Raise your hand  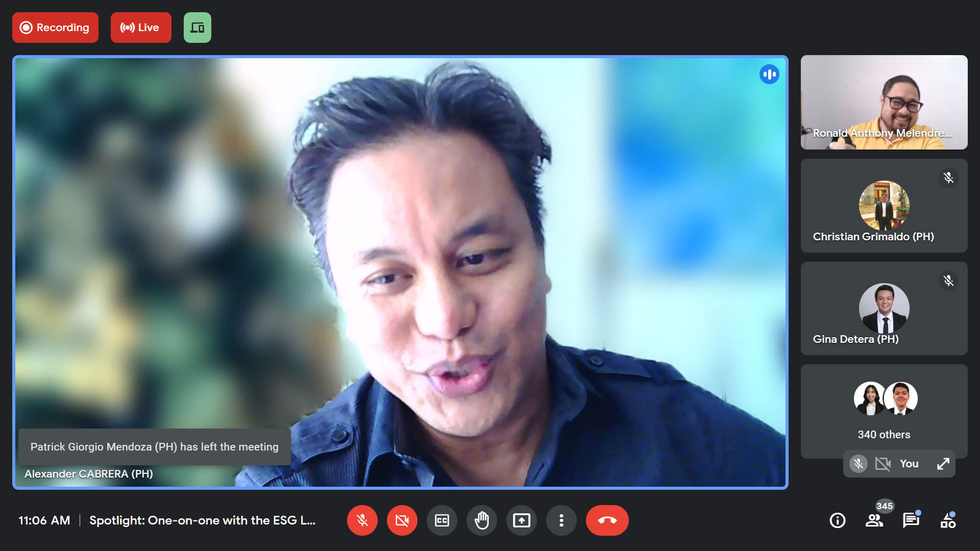click(481, 520)
